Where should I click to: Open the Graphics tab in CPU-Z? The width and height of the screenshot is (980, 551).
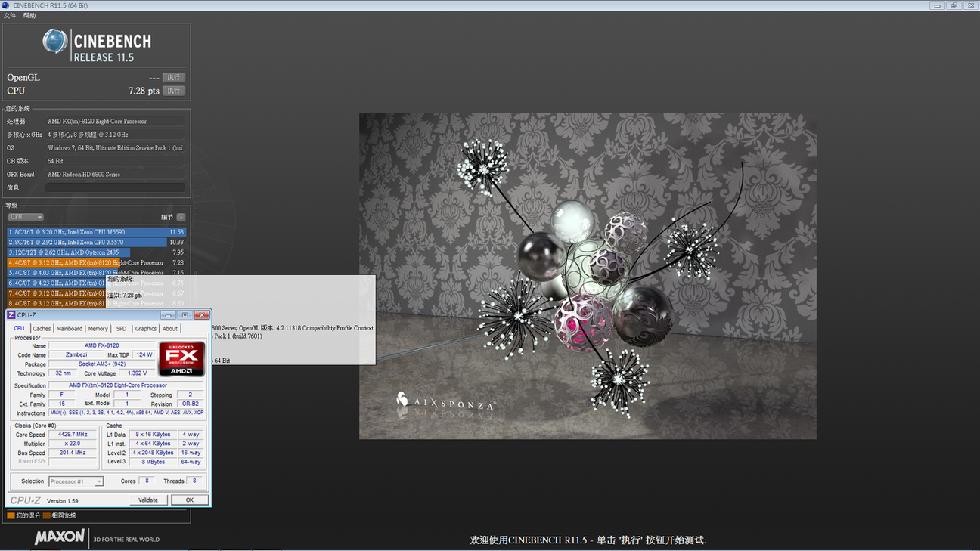146,329
